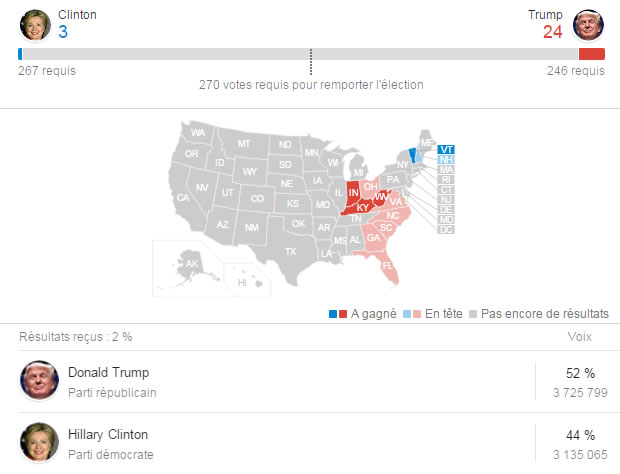Click Texas (TX) on the map
The image size is (620, 474).
click(x=290, y=251)
